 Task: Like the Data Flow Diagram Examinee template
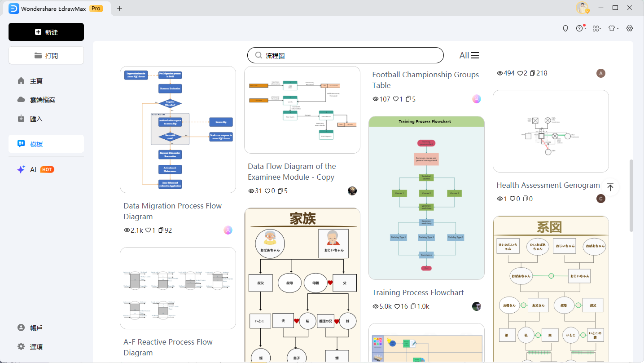(x=267, y=191)
